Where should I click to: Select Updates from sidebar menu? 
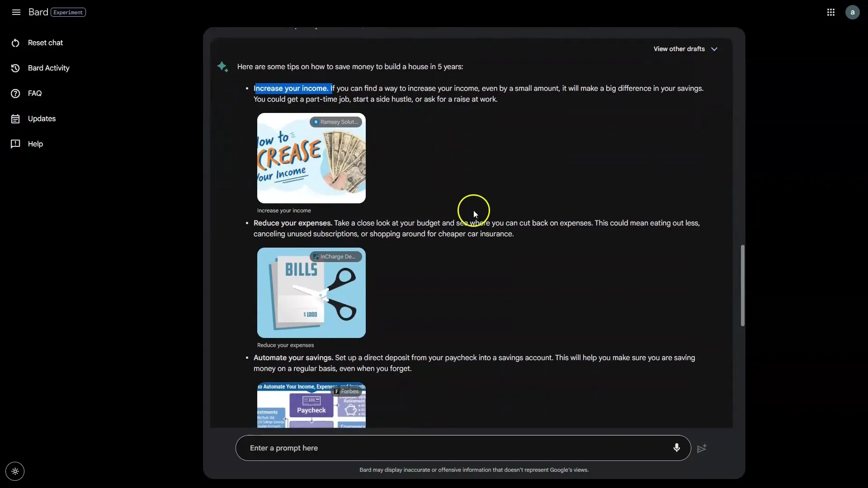coord(42,118)
